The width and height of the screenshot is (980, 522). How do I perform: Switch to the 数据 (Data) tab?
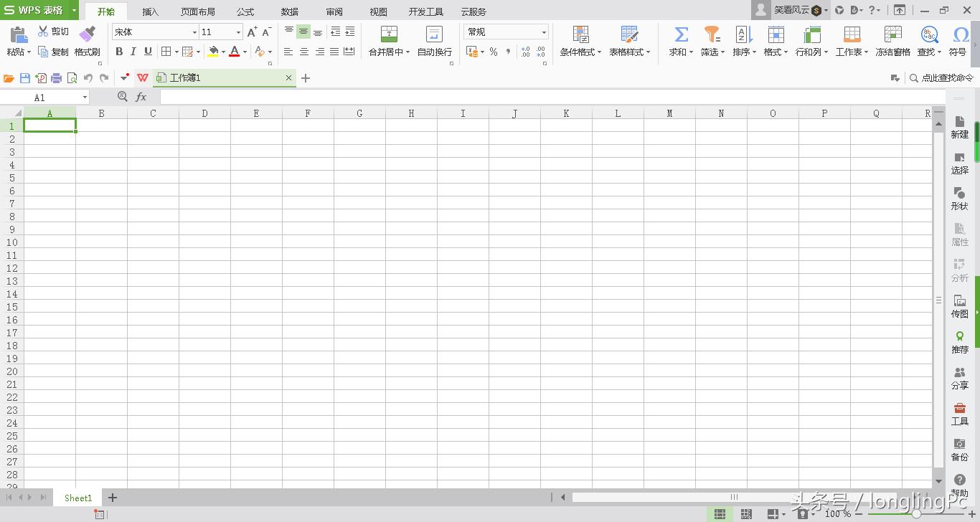pyautogui.click(x=290, y=11)
